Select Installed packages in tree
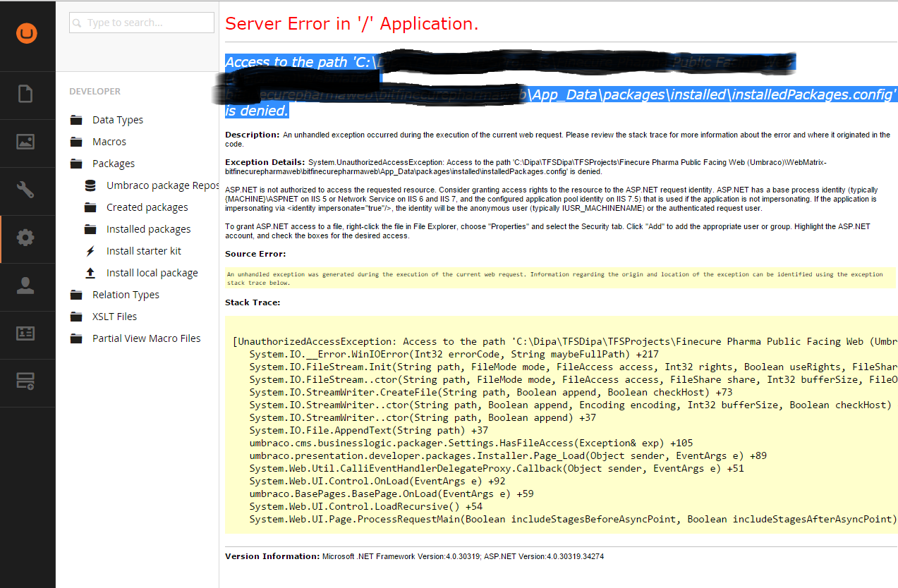898x588 pixels. (148, 229)
